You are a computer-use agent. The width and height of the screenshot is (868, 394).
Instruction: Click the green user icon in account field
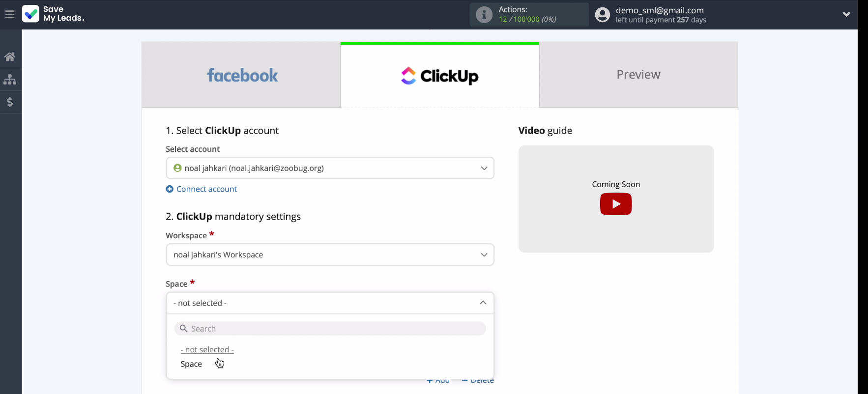pyautogui.click(x=177, y=168)
